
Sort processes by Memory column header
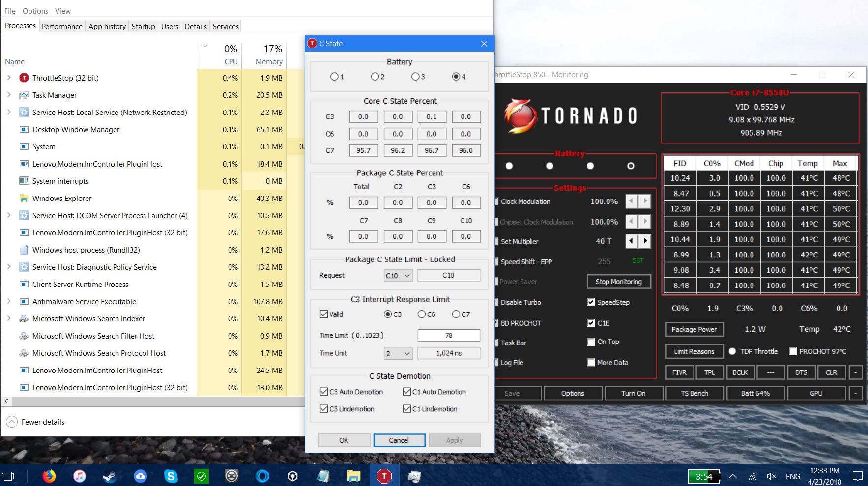click(263, 55)
